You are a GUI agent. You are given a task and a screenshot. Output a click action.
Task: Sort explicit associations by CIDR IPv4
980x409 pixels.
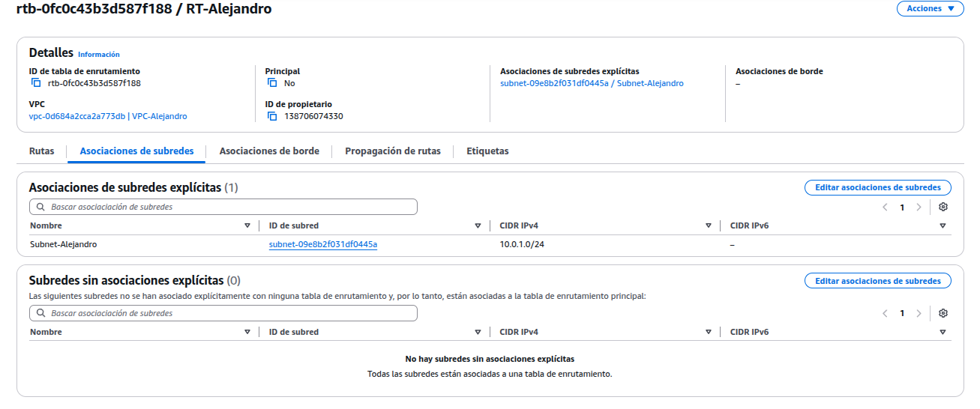click(708, 225)
